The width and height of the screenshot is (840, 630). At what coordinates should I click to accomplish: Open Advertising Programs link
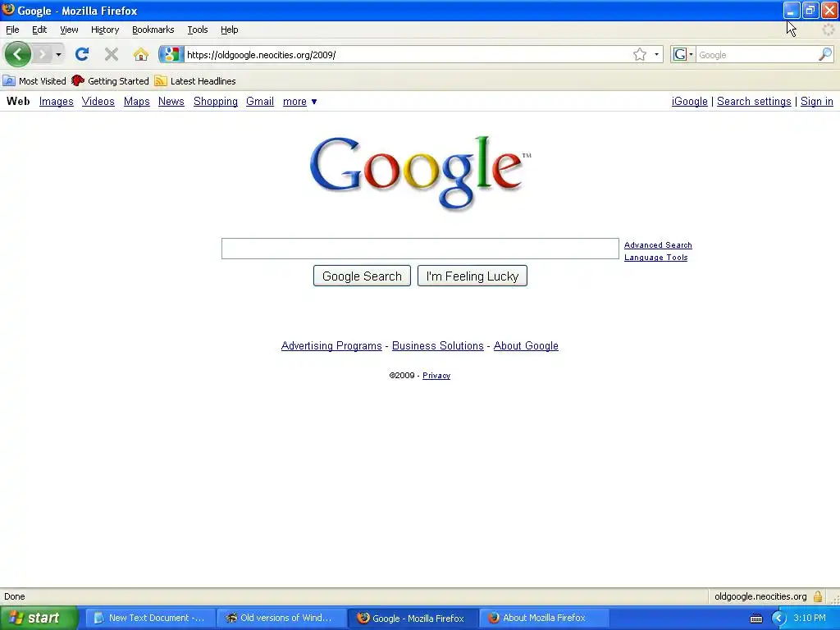pyautogui.click(x=331, y=345)
